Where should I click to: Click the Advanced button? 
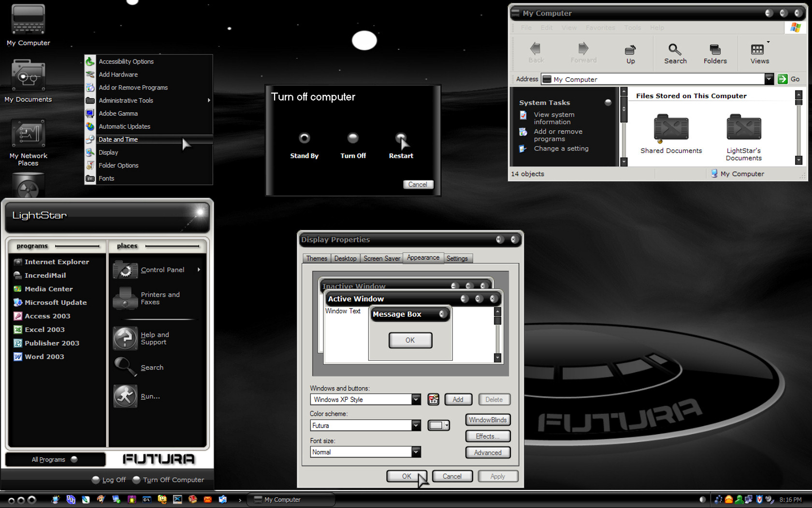[488, 453]
